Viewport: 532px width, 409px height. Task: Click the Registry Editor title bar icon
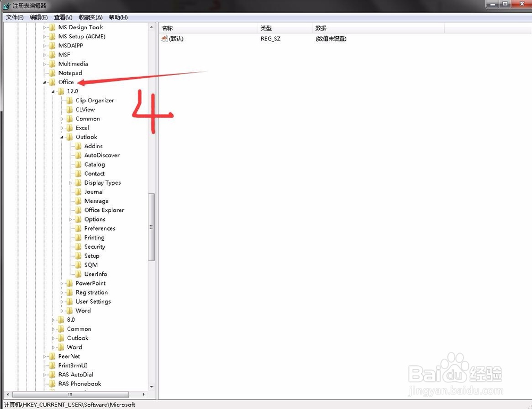(6, 6)
